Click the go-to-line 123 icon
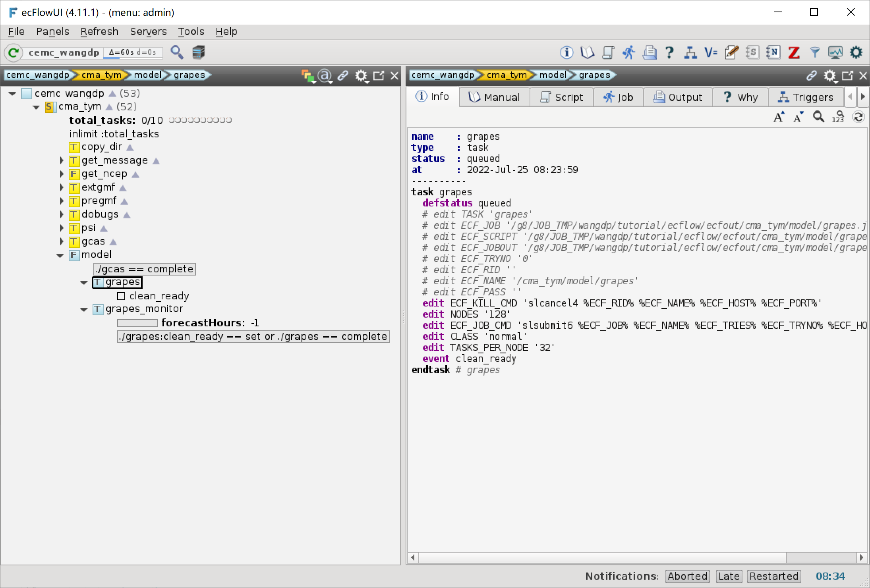This screenshot has height=588, width=870. pos(838,117)
